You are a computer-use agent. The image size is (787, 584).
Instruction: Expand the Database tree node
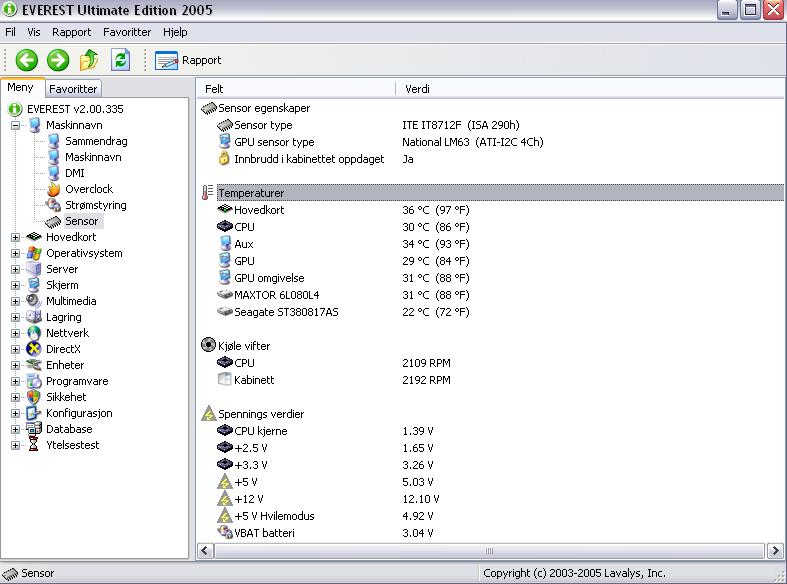[x=16, y=429]
